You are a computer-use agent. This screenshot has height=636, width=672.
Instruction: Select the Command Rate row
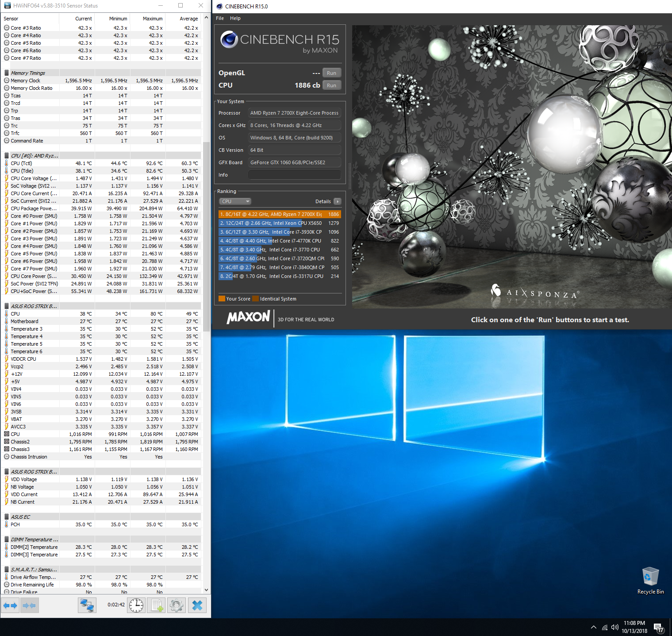[101, 141]
